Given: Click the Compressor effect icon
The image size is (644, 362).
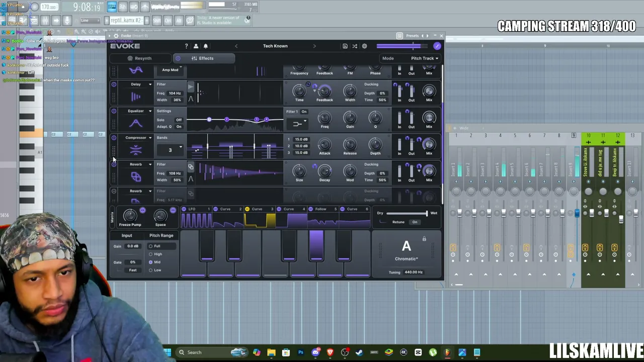Looking at the screenshot, I should click(136, 150).
